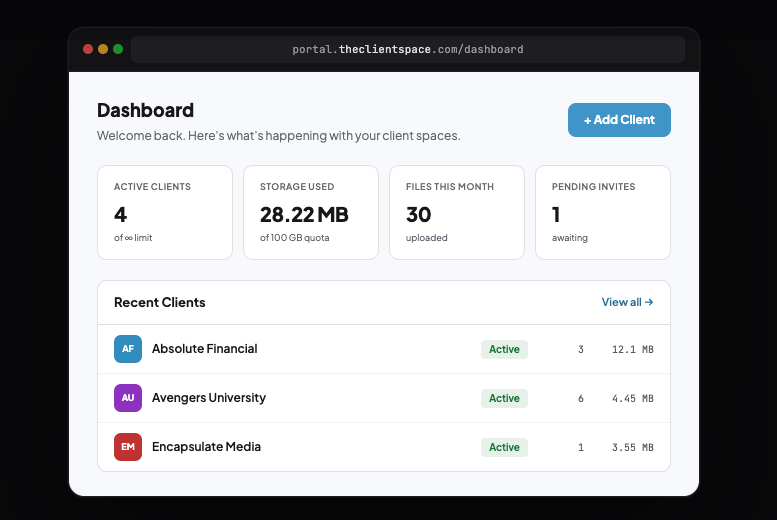The image size is (777, 520).
Task: Click the Add Client button
Action: [619, 120]
